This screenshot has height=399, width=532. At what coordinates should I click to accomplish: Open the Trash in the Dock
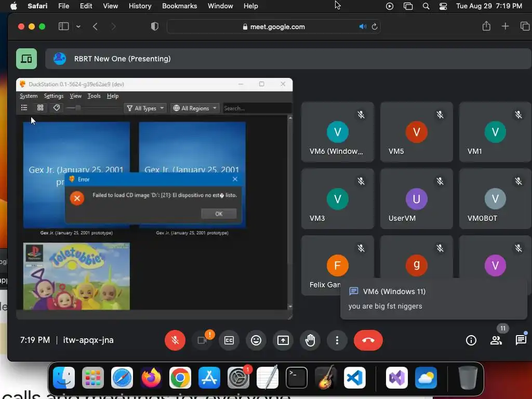pos(468,378)
